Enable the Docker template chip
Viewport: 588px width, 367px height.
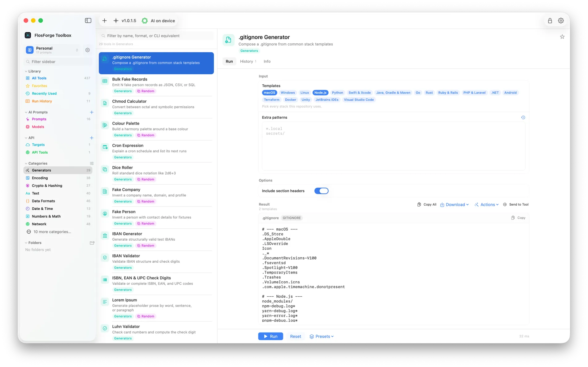click(290, 100)
